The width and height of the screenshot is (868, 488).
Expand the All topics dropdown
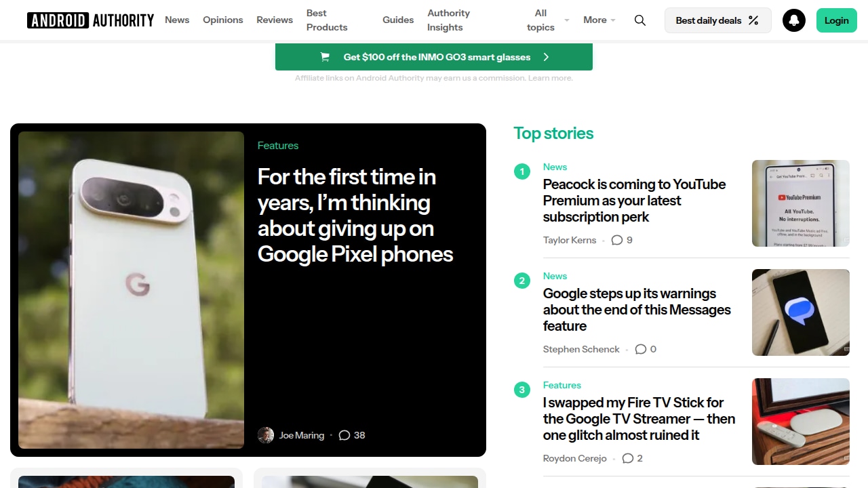click(x=548, y=20)
